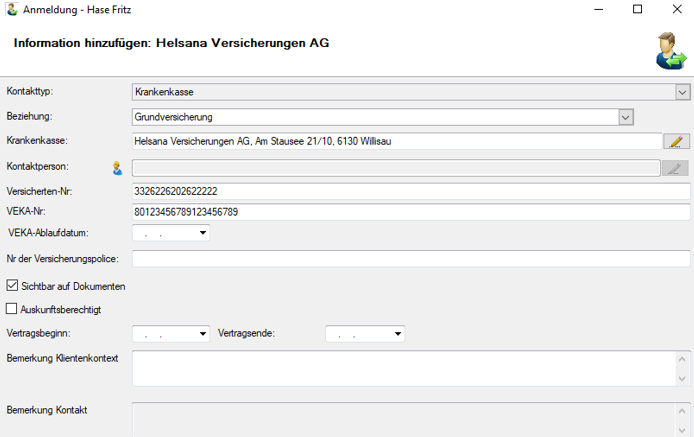Open the VEKA-Ablaufdatum date picker arrow

204,233
